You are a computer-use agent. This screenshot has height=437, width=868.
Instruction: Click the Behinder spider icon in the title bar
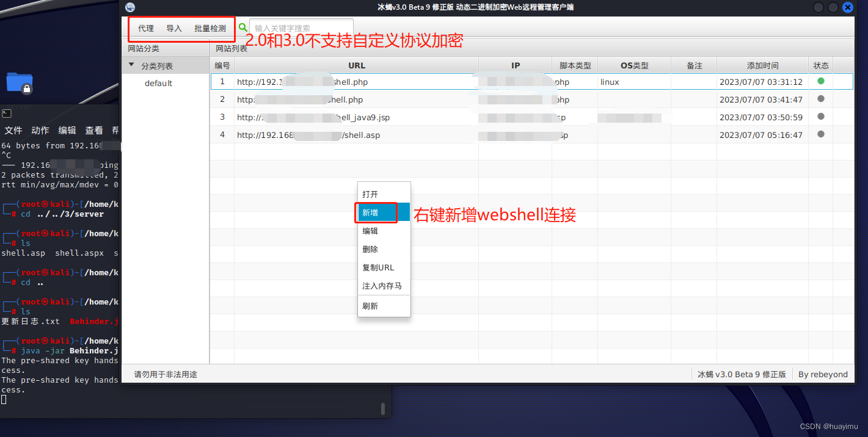tap(129, 7)
